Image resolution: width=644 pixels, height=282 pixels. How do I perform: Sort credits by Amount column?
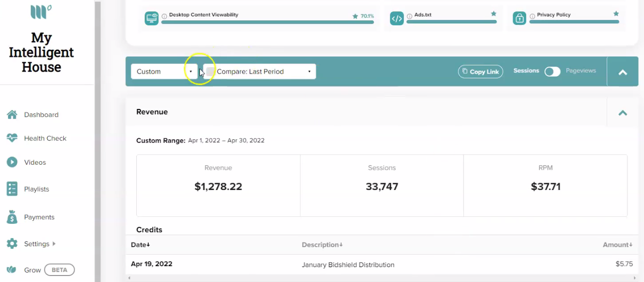click(618, 245)
